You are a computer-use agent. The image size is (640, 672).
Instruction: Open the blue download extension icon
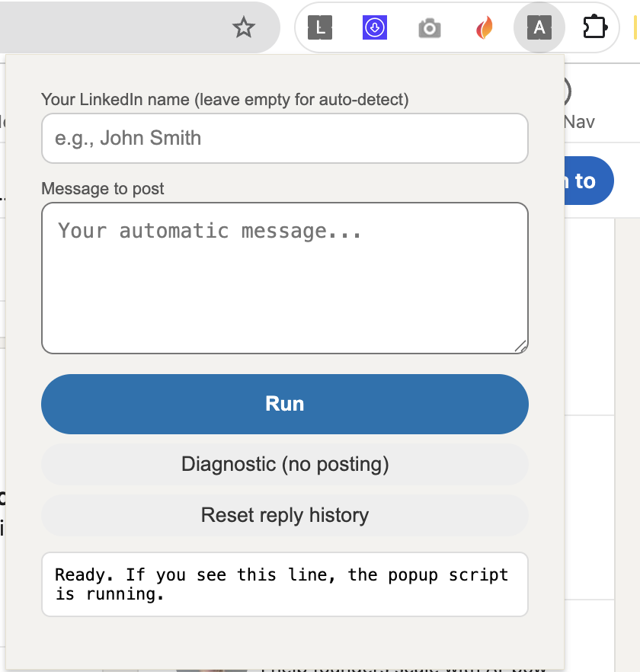[375, 27]
